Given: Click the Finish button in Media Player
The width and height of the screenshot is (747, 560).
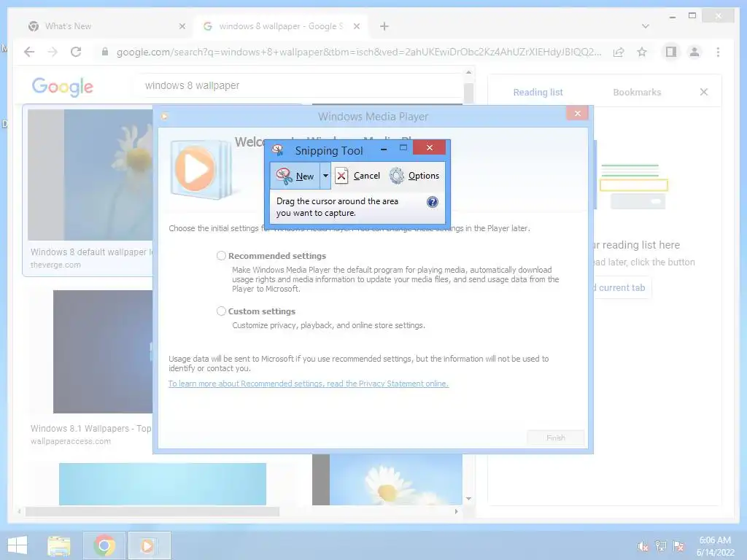Looking at the screenshot, I should [555, 437].
